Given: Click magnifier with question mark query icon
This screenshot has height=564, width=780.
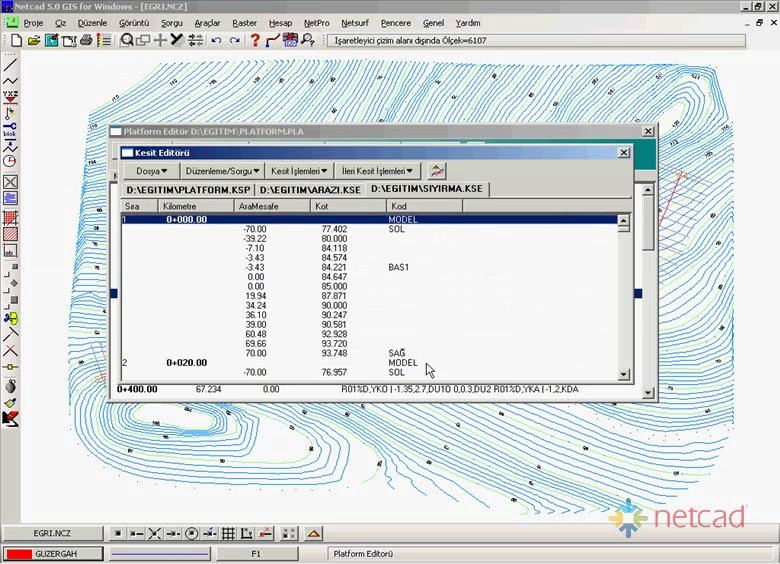Looking at the screenshot, I should pos(308,40).
